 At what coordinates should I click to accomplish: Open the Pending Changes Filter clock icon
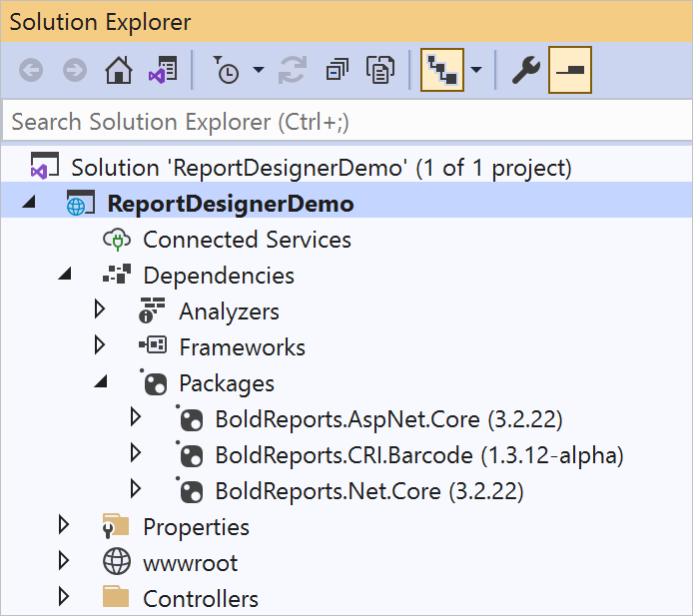pyautogui.click(x=227, y=70)
